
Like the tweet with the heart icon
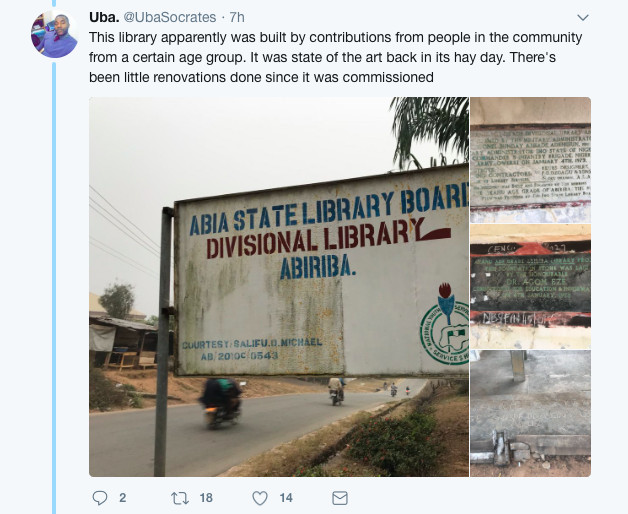[260, 498]
